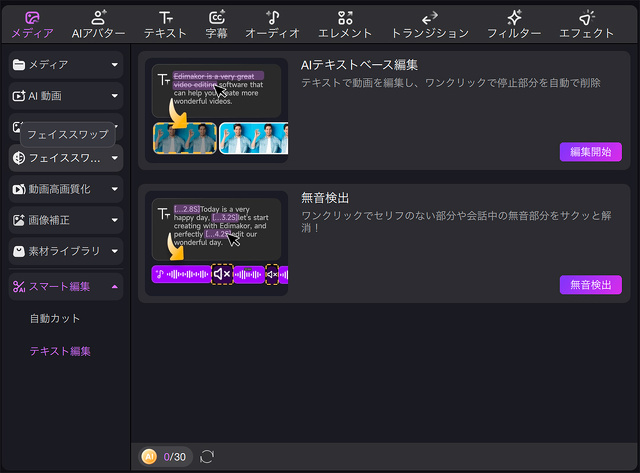The image size is (640, 473).
Task: Expand the 素材ライブラリ dropdown arrow
Action: coord(115,251)
